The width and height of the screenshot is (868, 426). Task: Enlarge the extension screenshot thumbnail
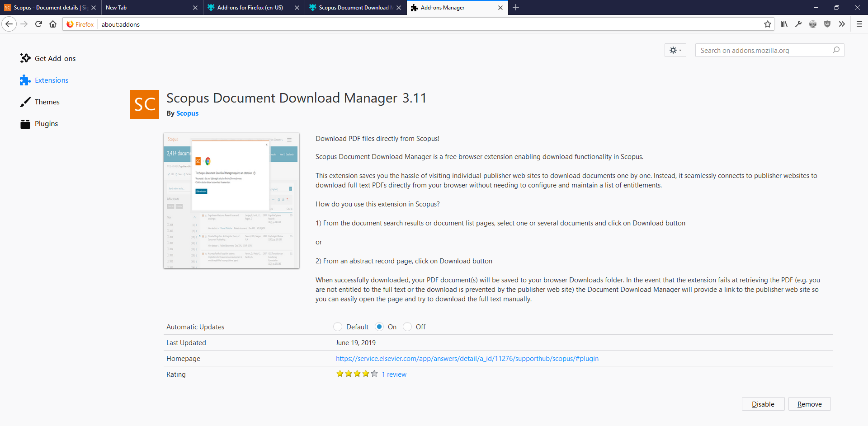coord(231,201)
